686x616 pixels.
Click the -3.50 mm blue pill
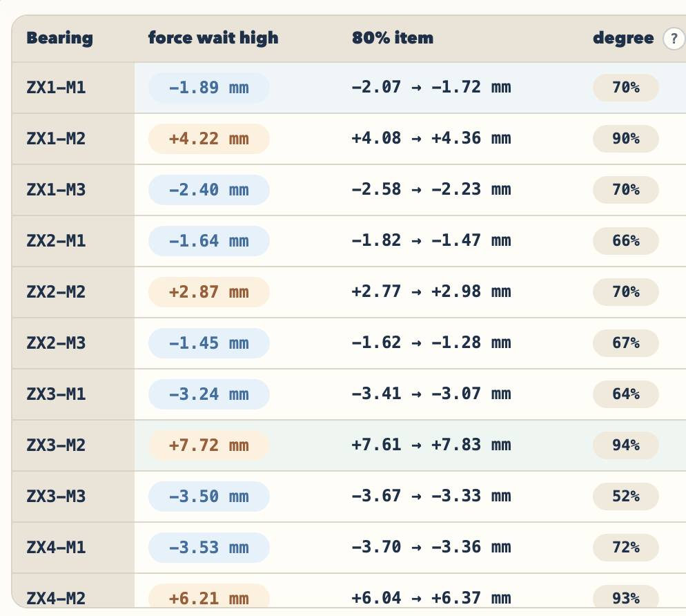pyautogui.click(x=208, y=497)
